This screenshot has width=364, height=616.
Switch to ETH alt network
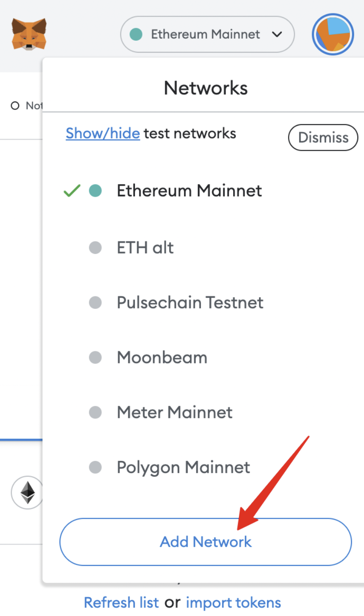pyautogui.click(x=145, y=248)
